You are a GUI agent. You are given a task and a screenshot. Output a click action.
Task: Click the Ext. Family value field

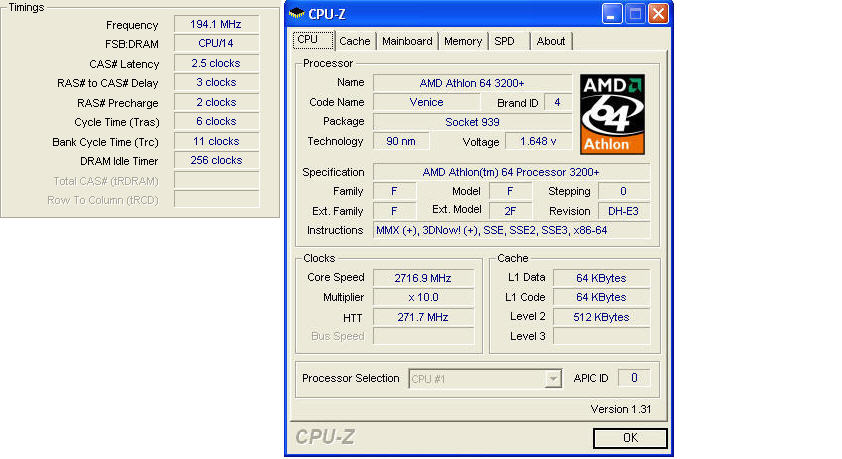(x=394, y=211)
